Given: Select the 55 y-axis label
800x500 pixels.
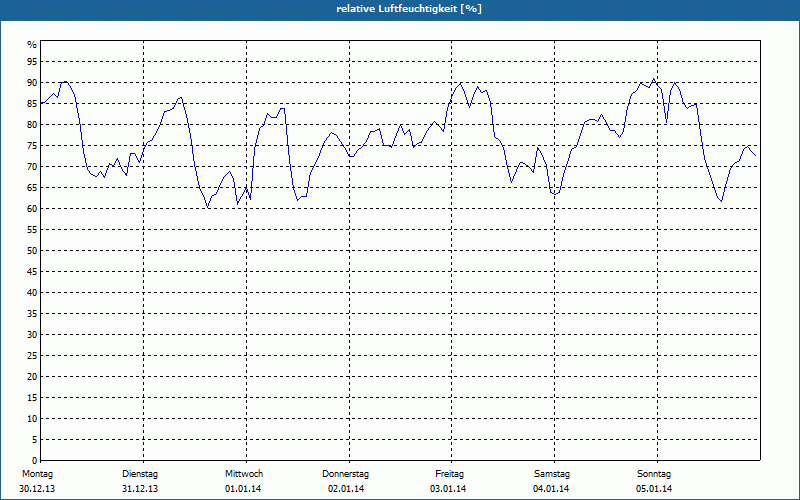Looking at the screenshot, I should [32, 230].
